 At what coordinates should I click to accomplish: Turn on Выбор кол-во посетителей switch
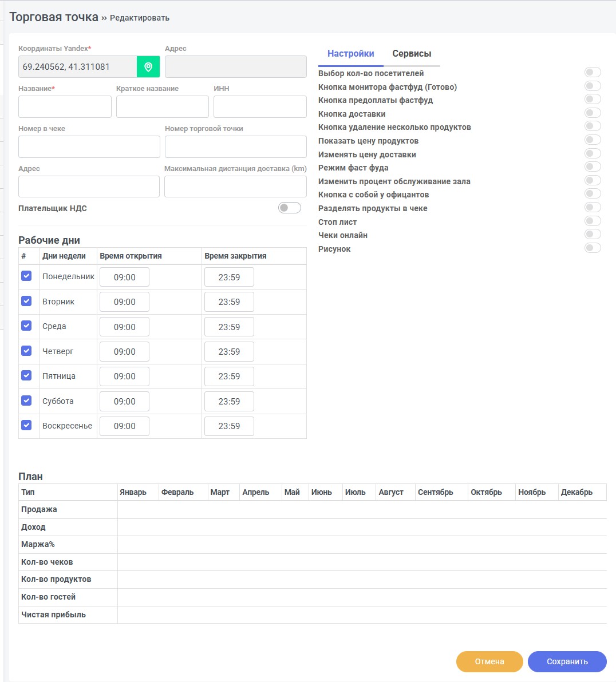(593, 72)
